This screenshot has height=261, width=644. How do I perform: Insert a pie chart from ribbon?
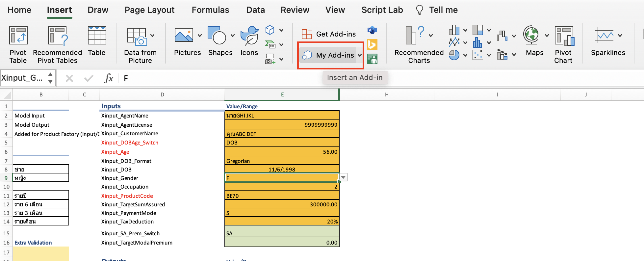click(454, 55)
